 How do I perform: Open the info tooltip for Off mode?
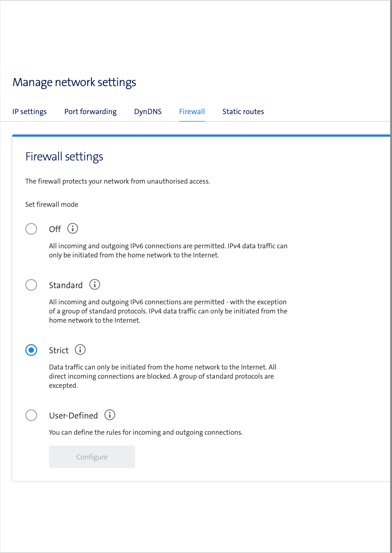click(x=73, y=229)
